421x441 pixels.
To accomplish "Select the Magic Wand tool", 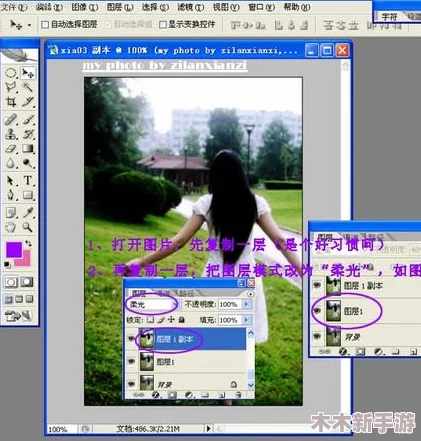I will coord(27,87).
